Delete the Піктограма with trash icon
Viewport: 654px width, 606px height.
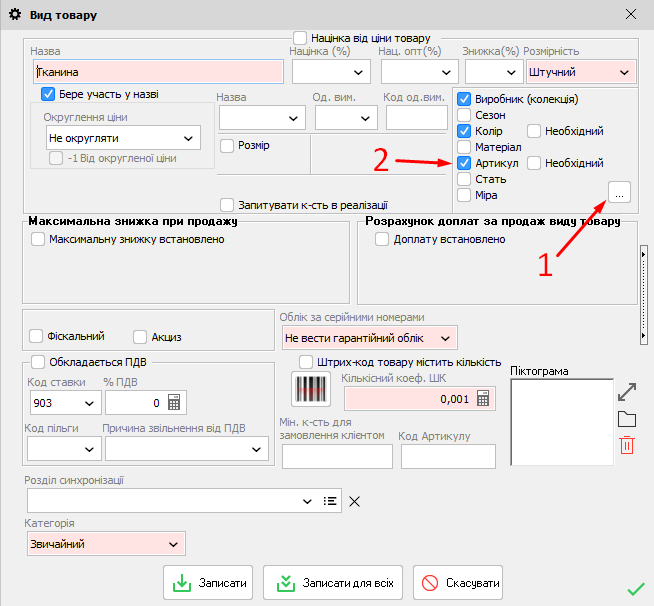(627, 446)
